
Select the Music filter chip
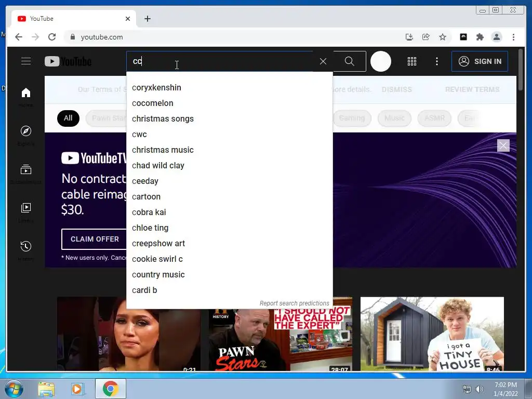(x=395, y=118)
